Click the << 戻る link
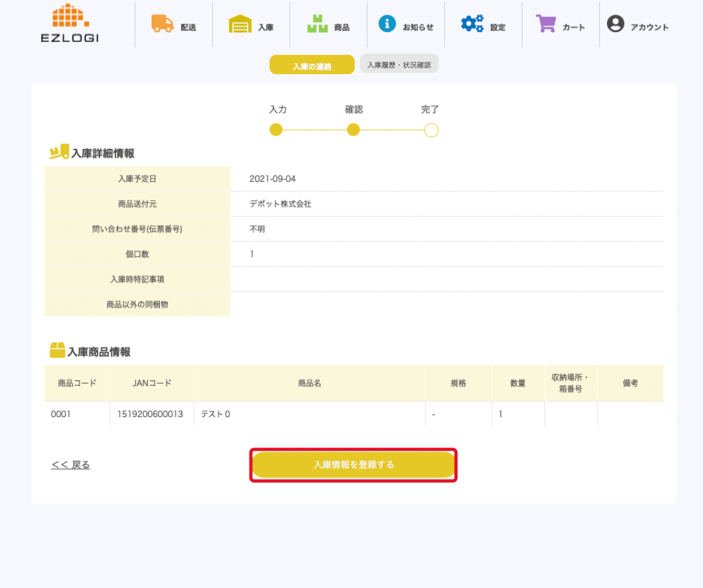The image size is (703, 588). tap(71, 465)
